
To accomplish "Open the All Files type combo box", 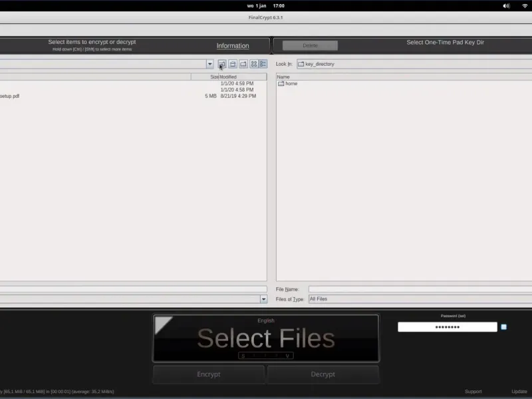I will [420, 299].
